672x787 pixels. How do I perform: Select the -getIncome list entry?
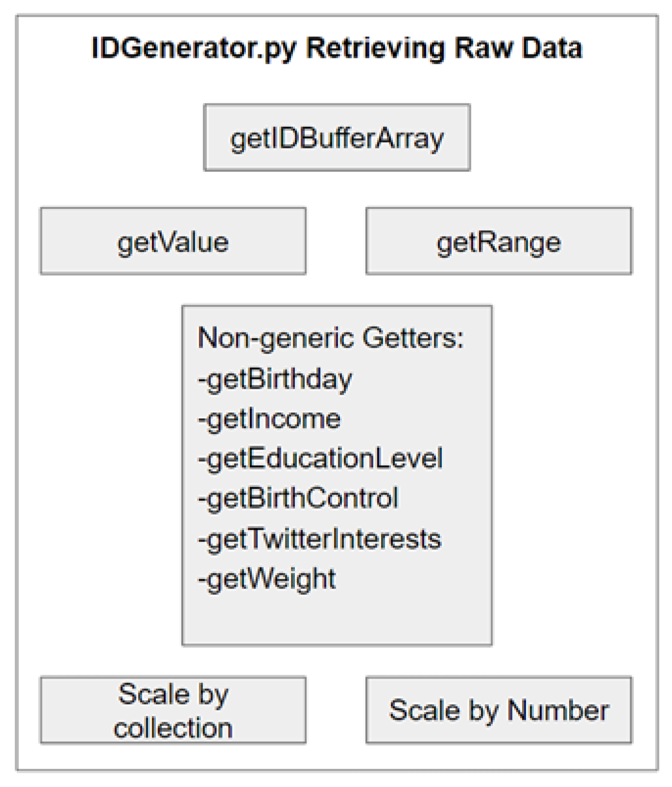pyautogui.click(x=269, y=419)
